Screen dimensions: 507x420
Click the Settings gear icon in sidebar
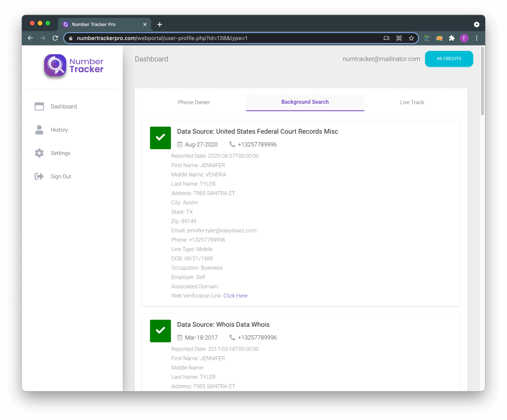(39, 153)
